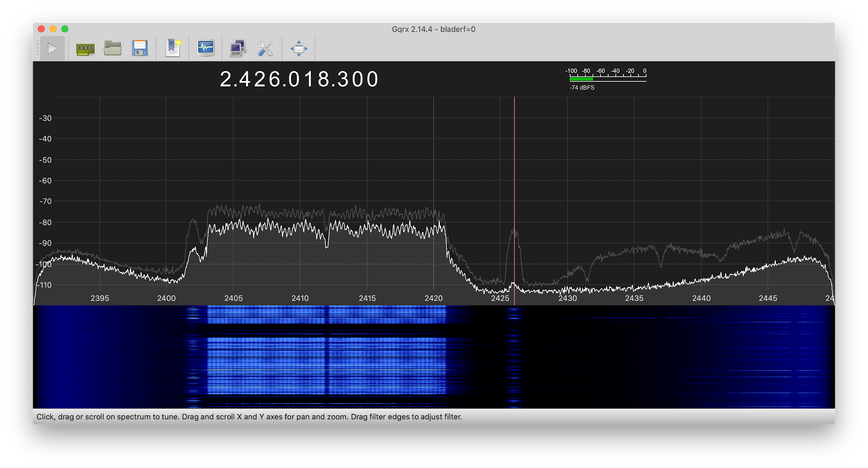Click the digit 8 in the frequency display

pos(324,80)
